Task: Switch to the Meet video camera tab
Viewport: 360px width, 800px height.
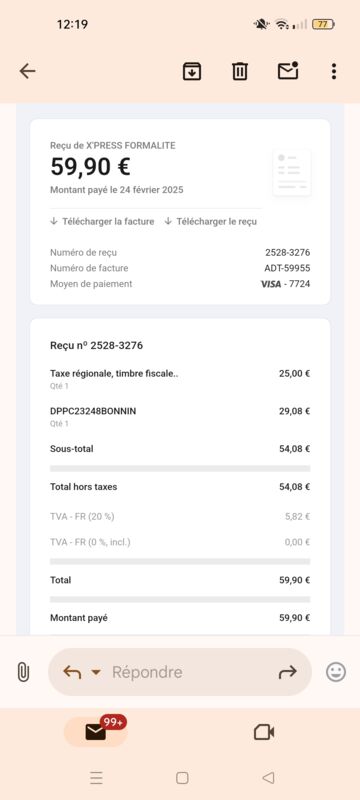Action: click(x=264, y=733)
